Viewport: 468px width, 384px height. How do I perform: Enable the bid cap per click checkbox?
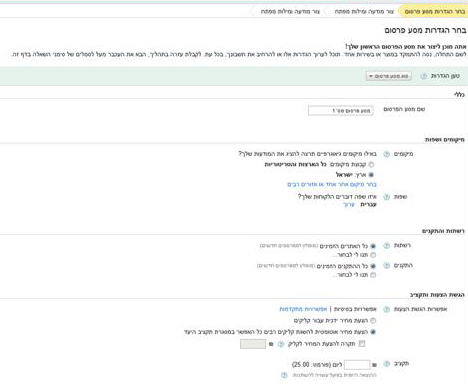pos(362,344)
